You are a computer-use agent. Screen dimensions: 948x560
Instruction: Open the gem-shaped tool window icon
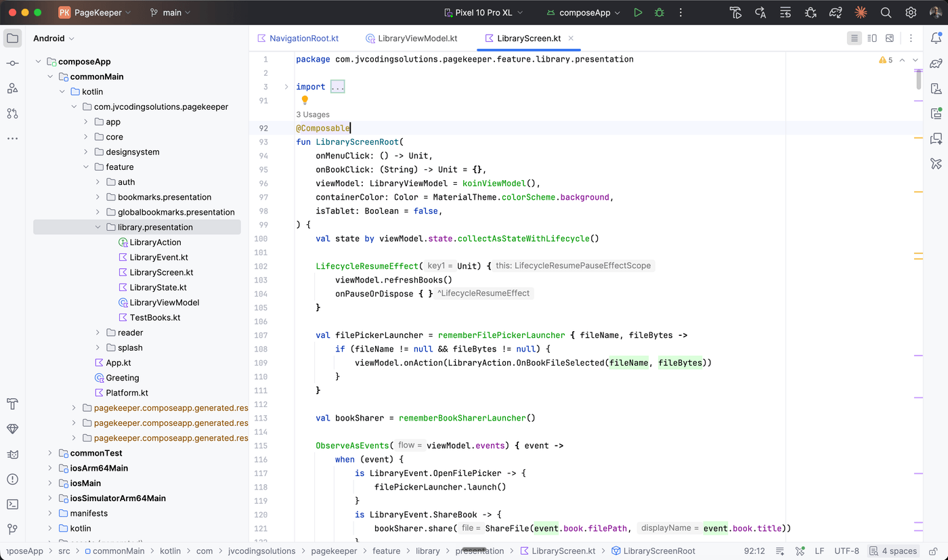pos(12,429)
